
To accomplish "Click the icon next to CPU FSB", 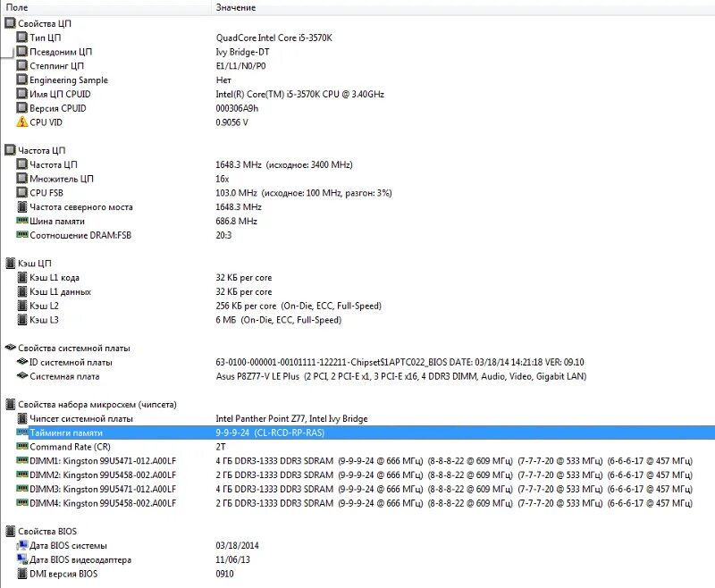I will pos(21,192).
